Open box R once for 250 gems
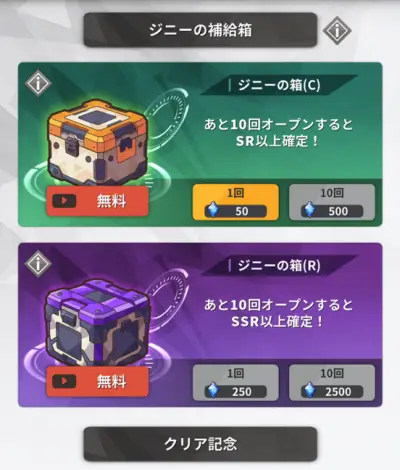The image size is (400, 470). coord(236,383)
